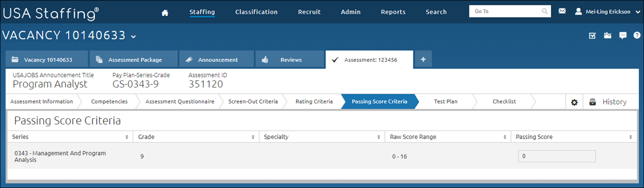Open the help question mark icon
The image size is (644, 188).
(637, 35)
